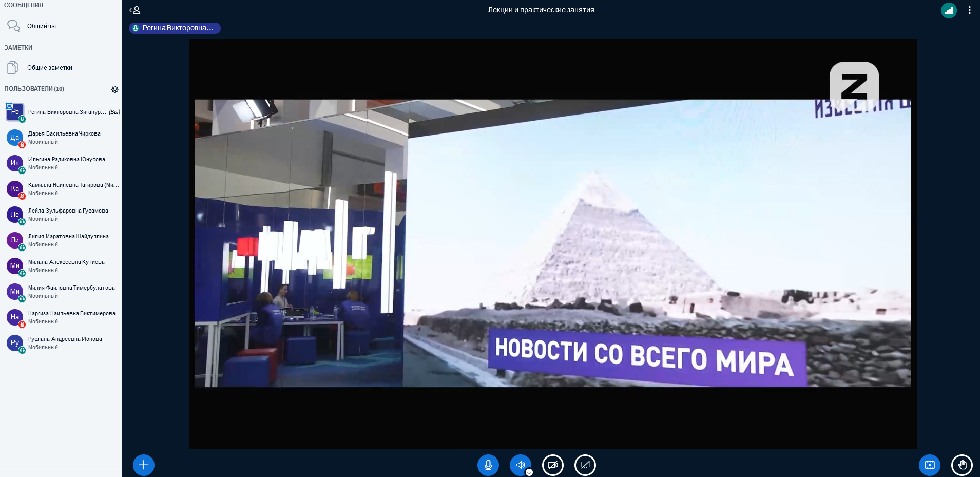Raise hand using the hand icon

pos(962,465)
